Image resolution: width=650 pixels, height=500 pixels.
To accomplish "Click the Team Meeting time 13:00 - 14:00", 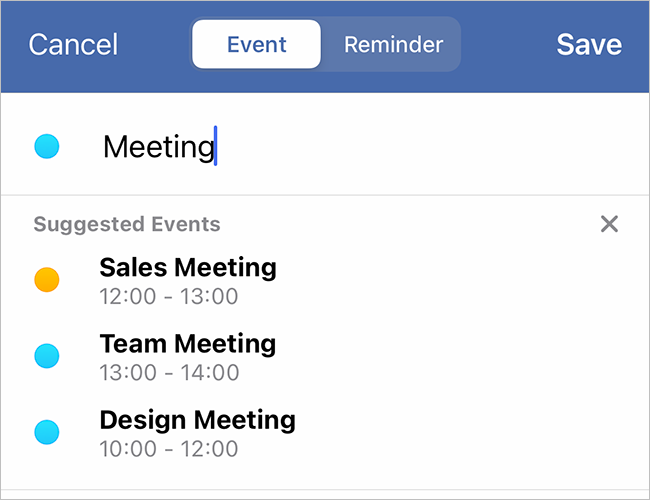I will pos(169,373).
